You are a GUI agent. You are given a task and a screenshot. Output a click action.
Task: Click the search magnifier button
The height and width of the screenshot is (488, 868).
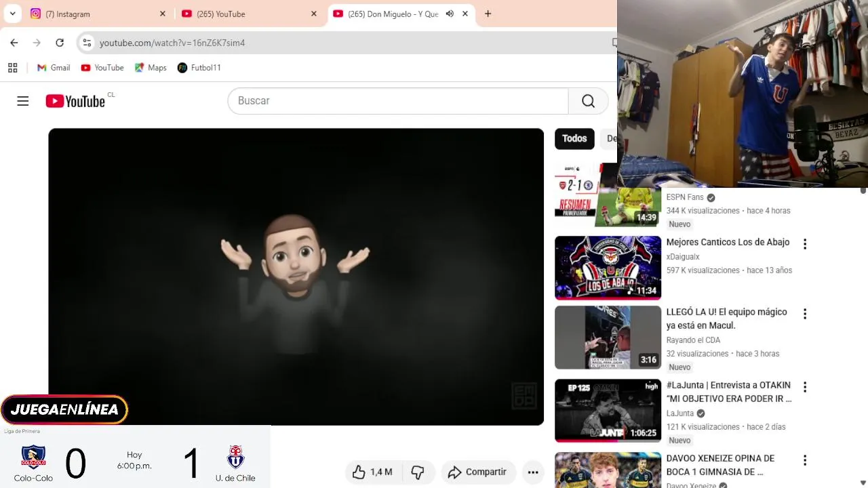point(588,100)
